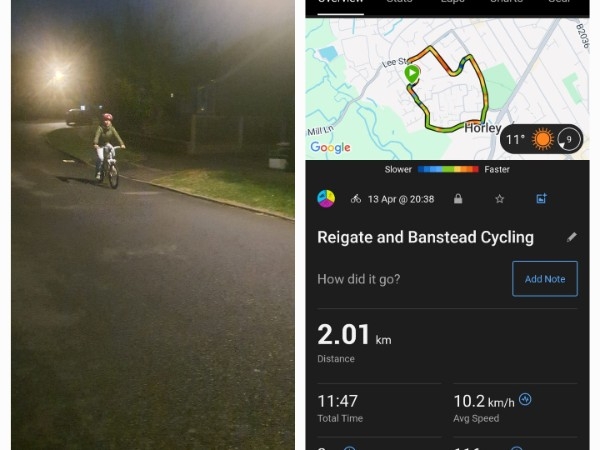Screen dimensions: 600x450
Task: Select the How did it go field
Action: (359, 279)
